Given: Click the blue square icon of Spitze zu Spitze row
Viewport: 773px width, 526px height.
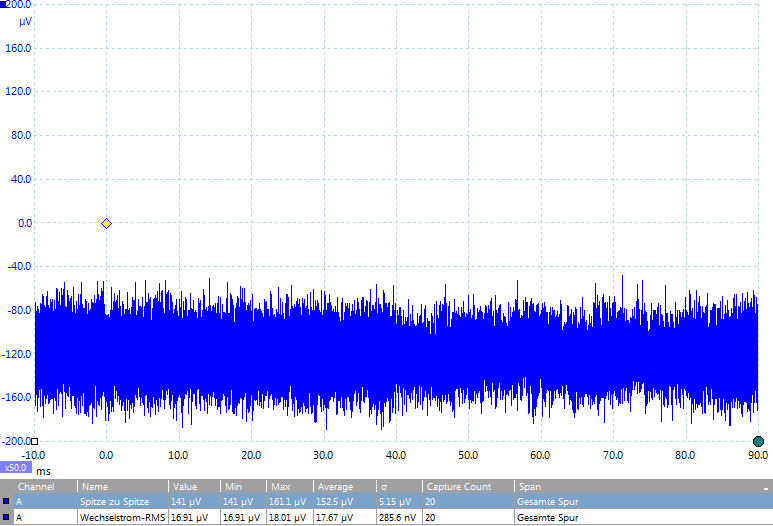Looking at the screenshot, I should [x=6, y=501].
